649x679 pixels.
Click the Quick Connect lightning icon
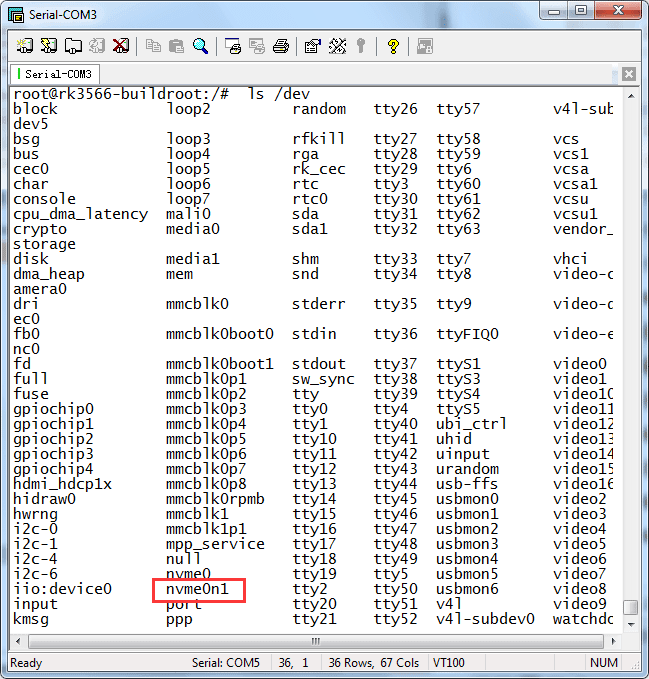pos(49,46)
